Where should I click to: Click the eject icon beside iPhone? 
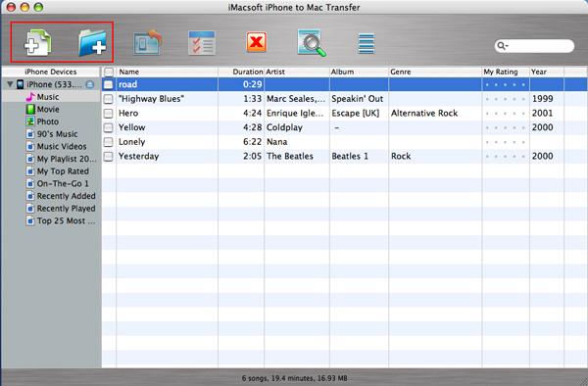[89, 84]
